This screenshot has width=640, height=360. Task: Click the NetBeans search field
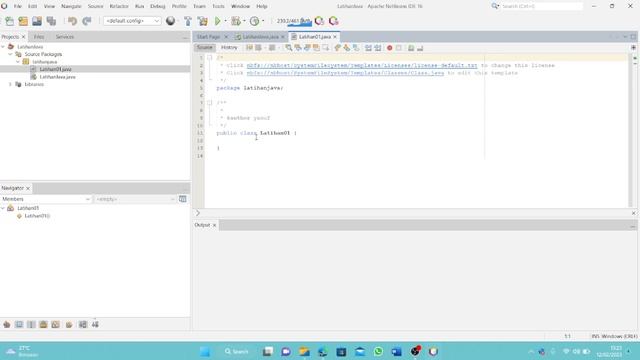coord(542,6)
